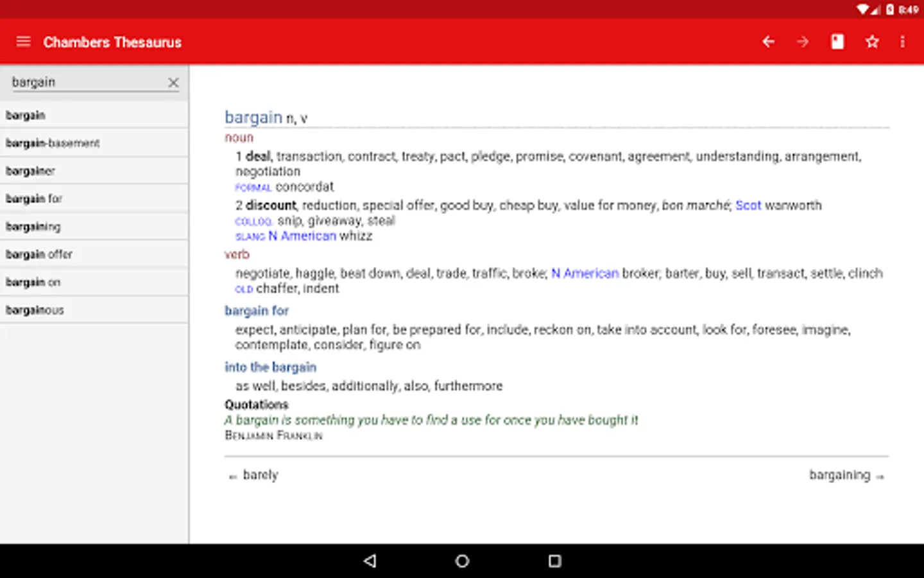The height and width of the screenshot is (578, 924).
Task: Open the three-dot overflow menu
Action: [x=902, y=42]
